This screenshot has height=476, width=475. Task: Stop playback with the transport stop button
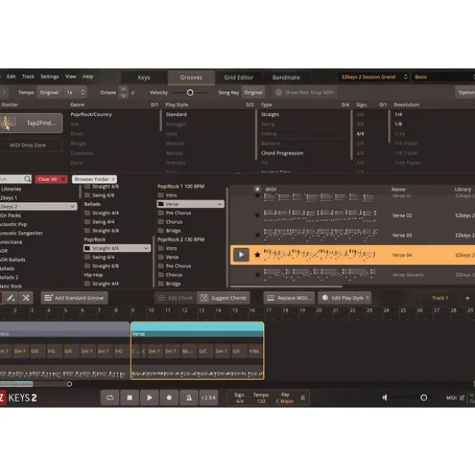click(x=130, y=397)
